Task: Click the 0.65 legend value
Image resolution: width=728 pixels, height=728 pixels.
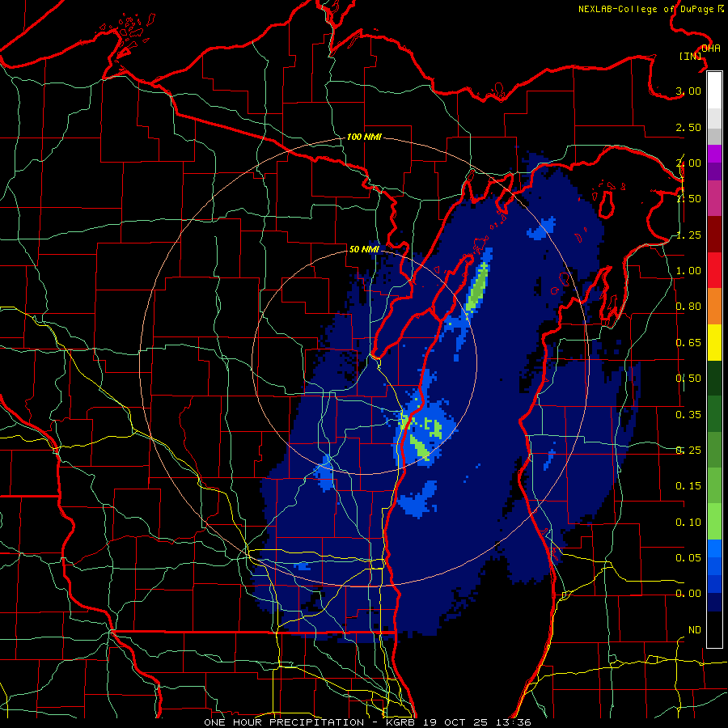Action: tap(688, 343)
